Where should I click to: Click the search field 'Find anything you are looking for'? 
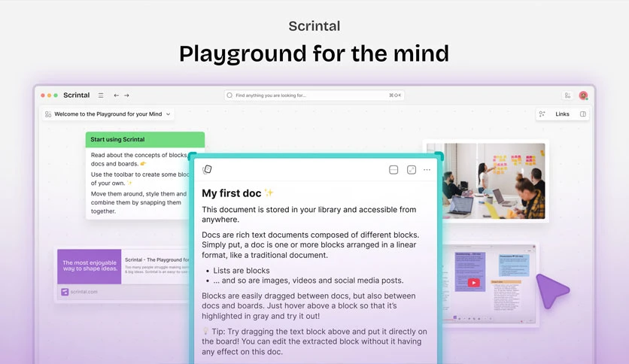pos(314,96)
